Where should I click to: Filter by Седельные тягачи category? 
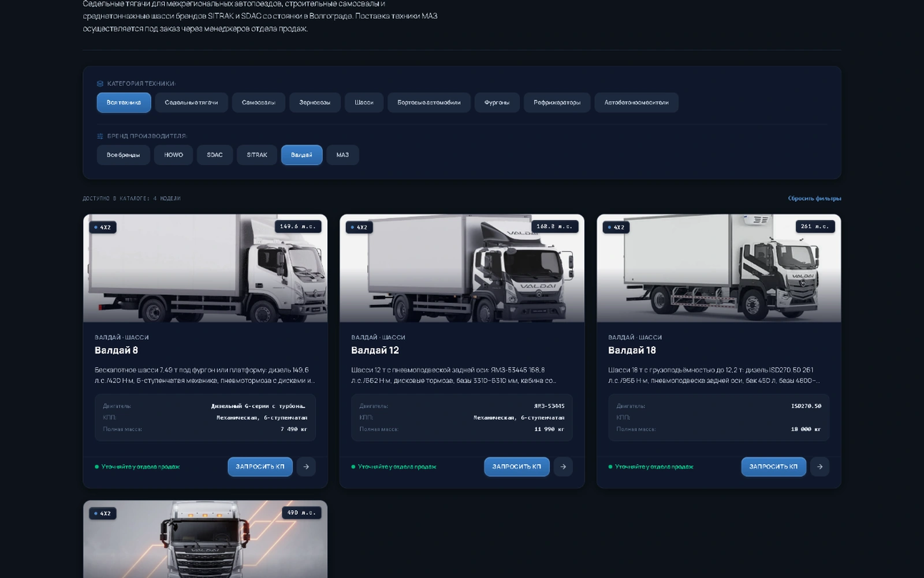[x=191, y=102]
